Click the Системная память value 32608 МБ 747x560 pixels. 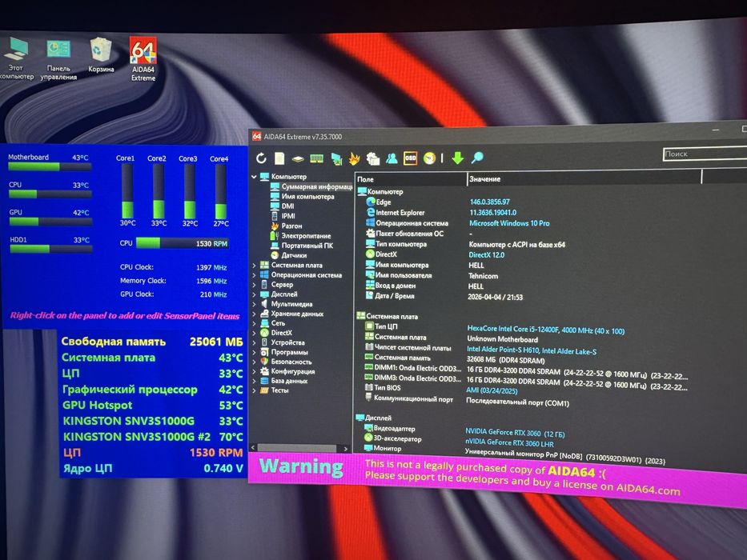click(x=505, y=361)
